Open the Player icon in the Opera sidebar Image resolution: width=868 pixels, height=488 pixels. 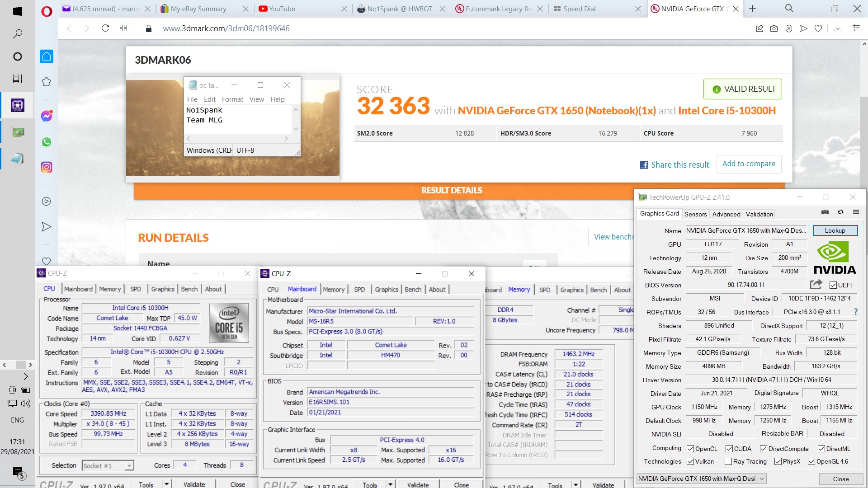pyautogui.click(x=46, y=202)
